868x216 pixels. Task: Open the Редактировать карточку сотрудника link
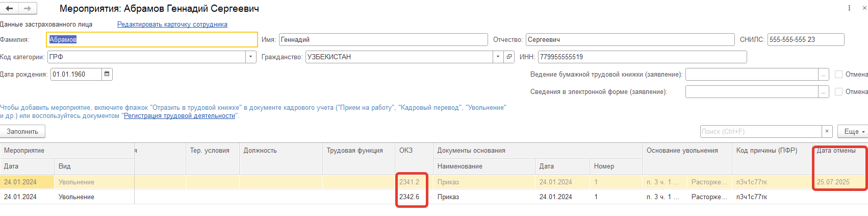172,25
